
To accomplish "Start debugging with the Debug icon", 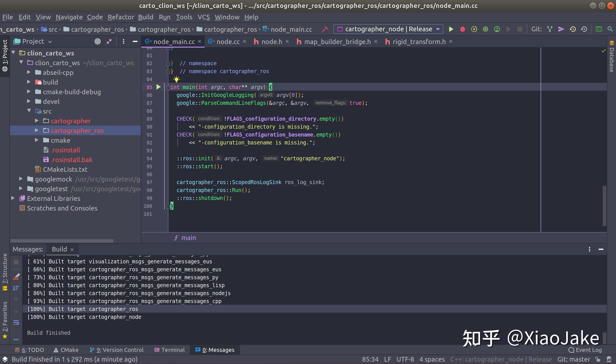I will coord(462,29).
